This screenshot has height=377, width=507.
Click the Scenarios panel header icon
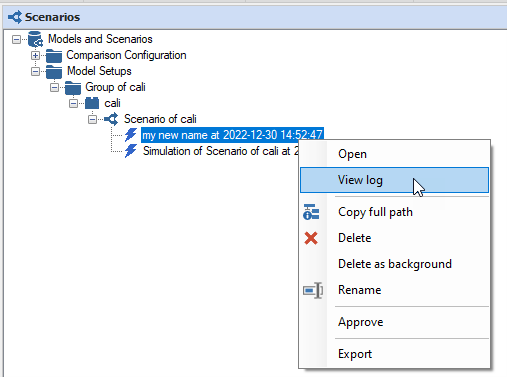click(15, 17)
